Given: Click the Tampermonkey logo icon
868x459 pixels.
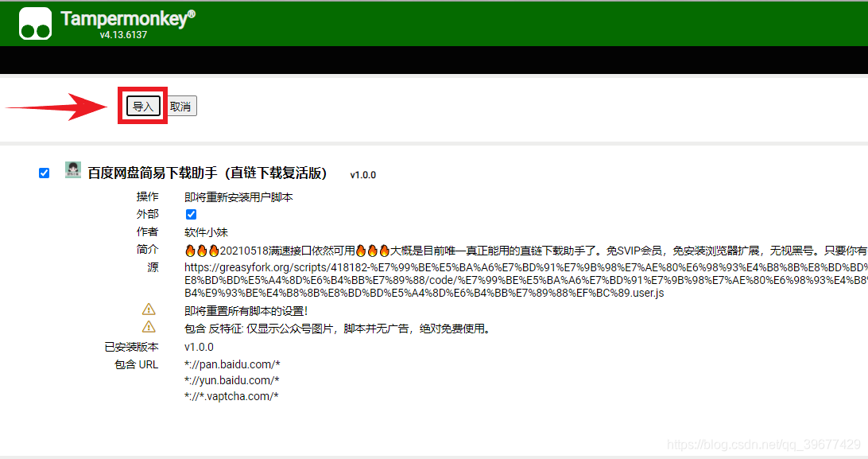Looking at the screenshot, I should coord(36,23).
